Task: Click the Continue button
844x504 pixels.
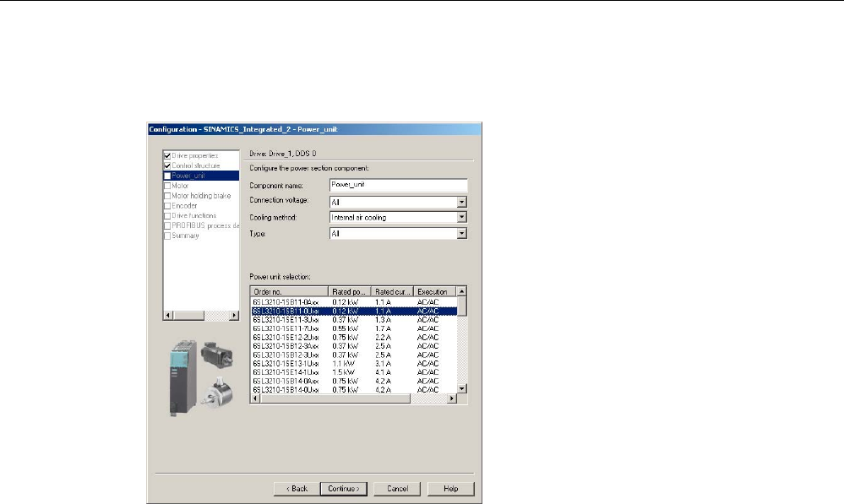Action: pyautogui.click(x=344, y=489)
